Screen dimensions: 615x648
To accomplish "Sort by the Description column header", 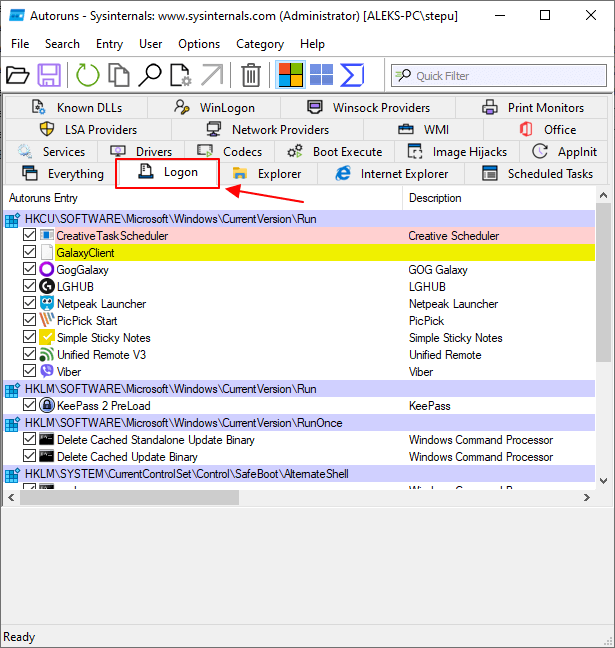I will tap(499, 198).
